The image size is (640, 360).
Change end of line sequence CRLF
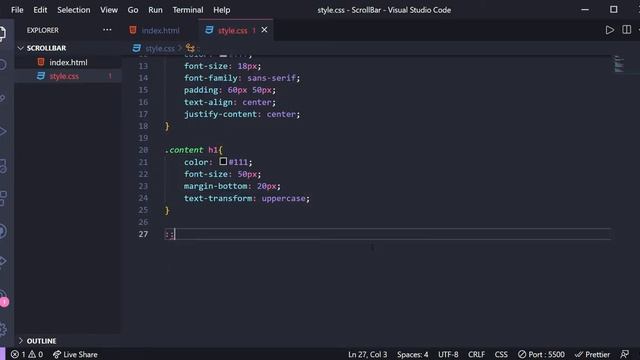click(x=476, y=354)
